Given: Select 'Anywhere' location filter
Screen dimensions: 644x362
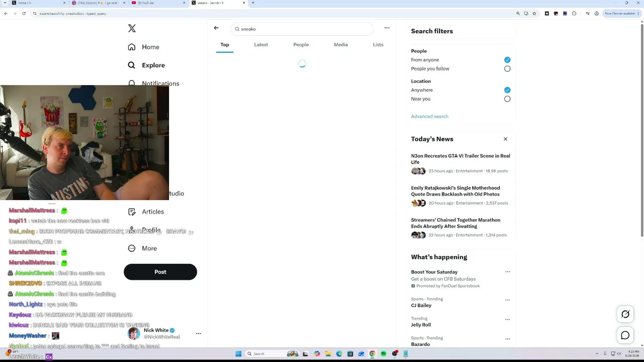Looking at the screenshot, I should click(507, 90).
